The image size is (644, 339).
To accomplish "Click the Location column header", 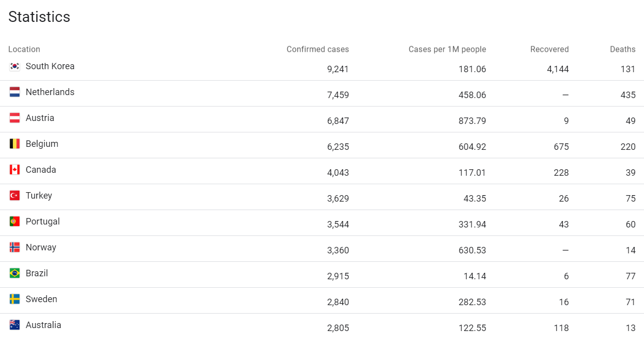I will point(24,49).
